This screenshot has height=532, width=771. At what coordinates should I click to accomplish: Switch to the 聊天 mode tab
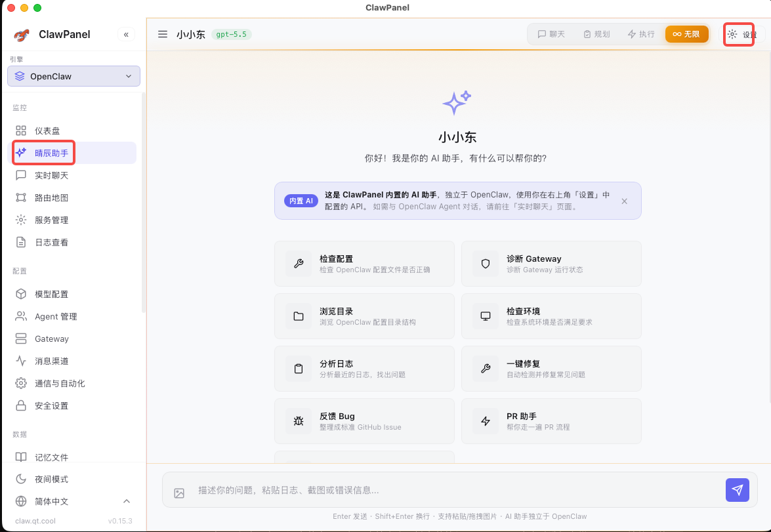[551, 34]
